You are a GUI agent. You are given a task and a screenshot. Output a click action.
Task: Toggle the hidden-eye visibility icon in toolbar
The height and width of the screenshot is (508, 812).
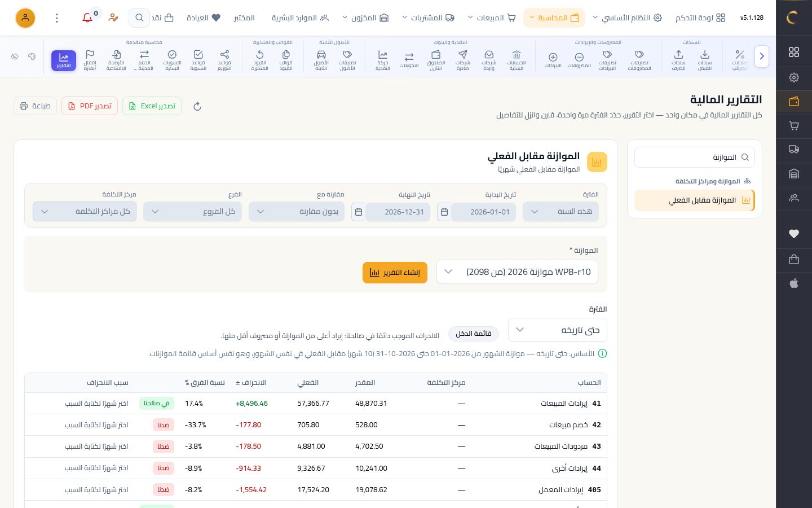tap(15, 56)
